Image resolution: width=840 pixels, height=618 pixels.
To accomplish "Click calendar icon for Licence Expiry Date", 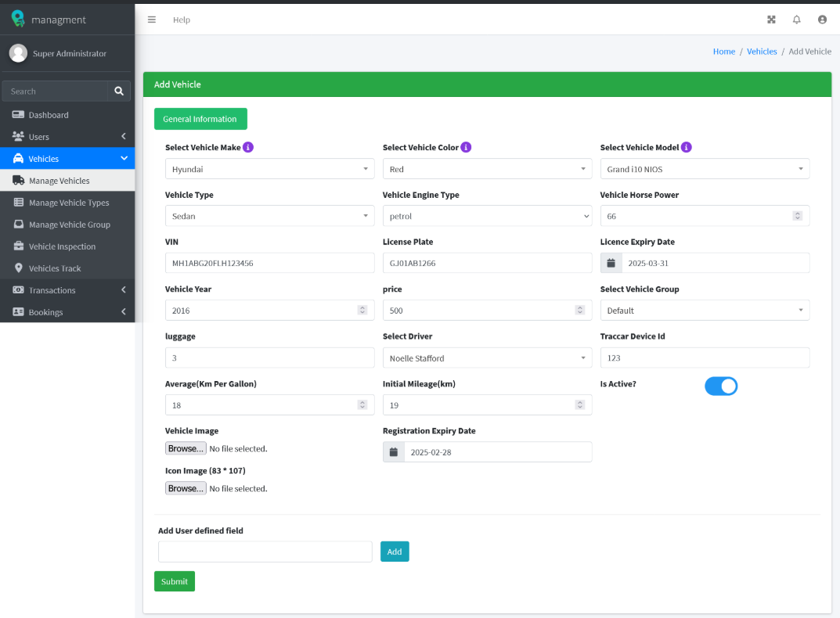I will click(x=611, y=264).
